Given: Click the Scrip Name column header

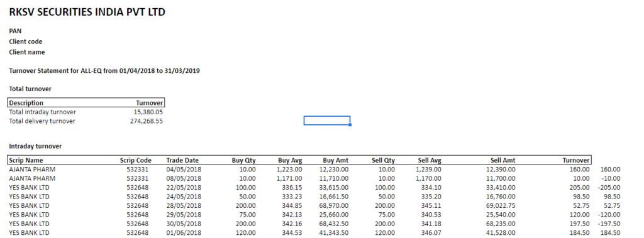Looking at the screenshot, I should [26, 160].
